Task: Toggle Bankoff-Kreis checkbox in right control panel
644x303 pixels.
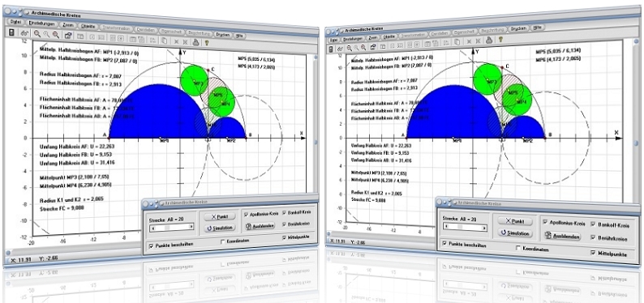Action: (x=593, y=224)
